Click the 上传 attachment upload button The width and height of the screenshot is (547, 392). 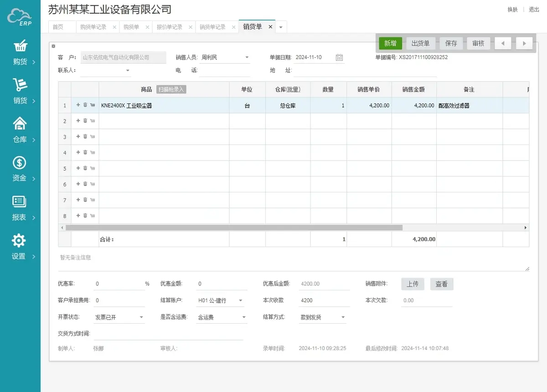coord(413,284)
